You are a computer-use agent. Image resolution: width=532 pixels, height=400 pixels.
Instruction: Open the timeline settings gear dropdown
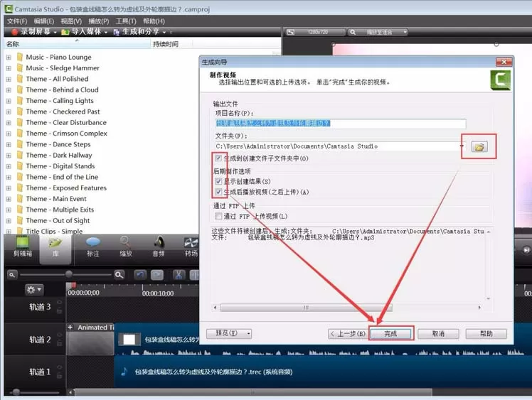point(34,290)
